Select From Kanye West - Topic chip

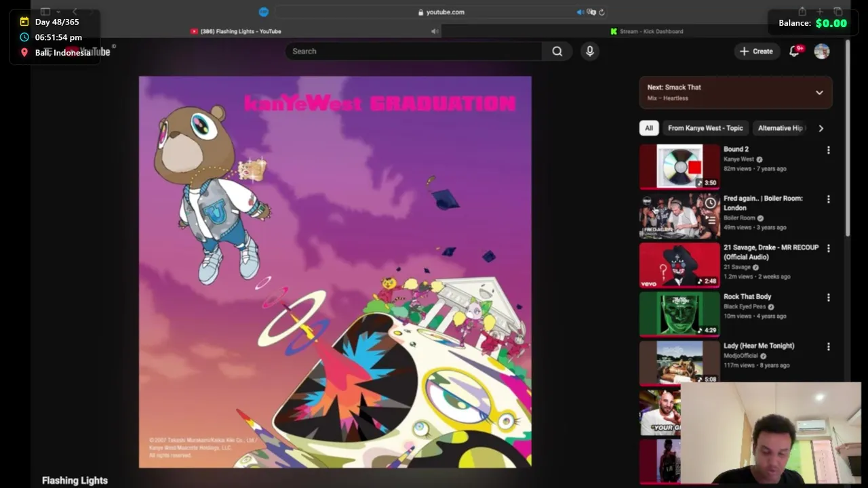[x=705, y=128]
